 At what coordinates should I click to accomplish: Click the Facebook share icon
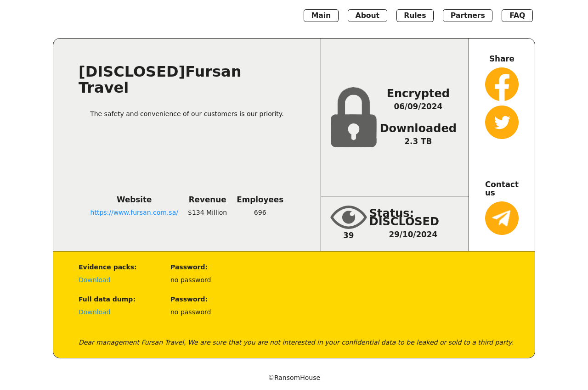[x=502, y=84]
